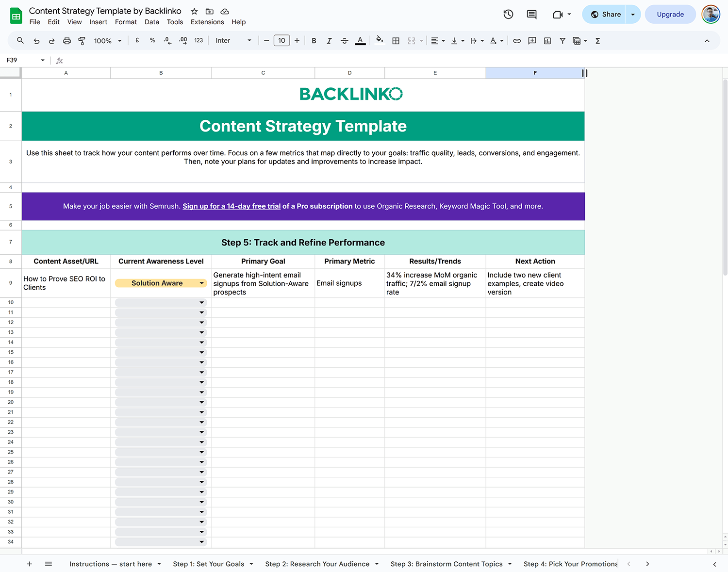728x572 pixels.
Task: Activate the paint format tool
Action: 82,41
